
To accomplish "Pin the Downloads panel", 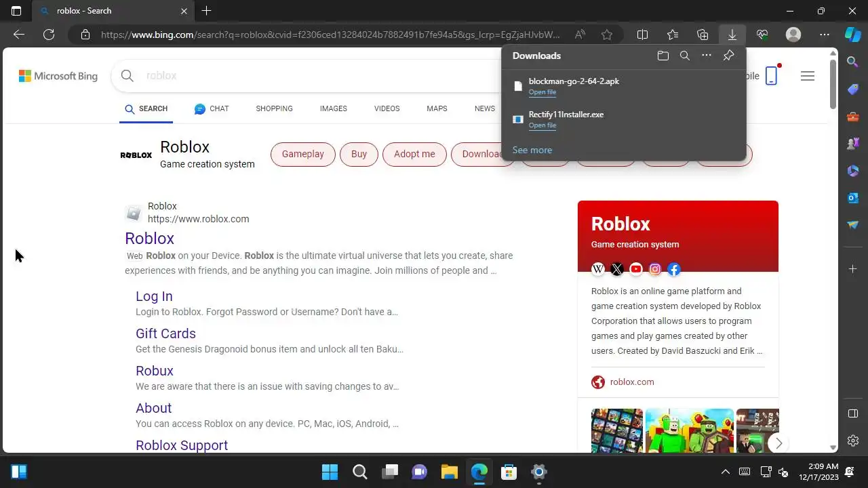I will [x=728, y=56].
